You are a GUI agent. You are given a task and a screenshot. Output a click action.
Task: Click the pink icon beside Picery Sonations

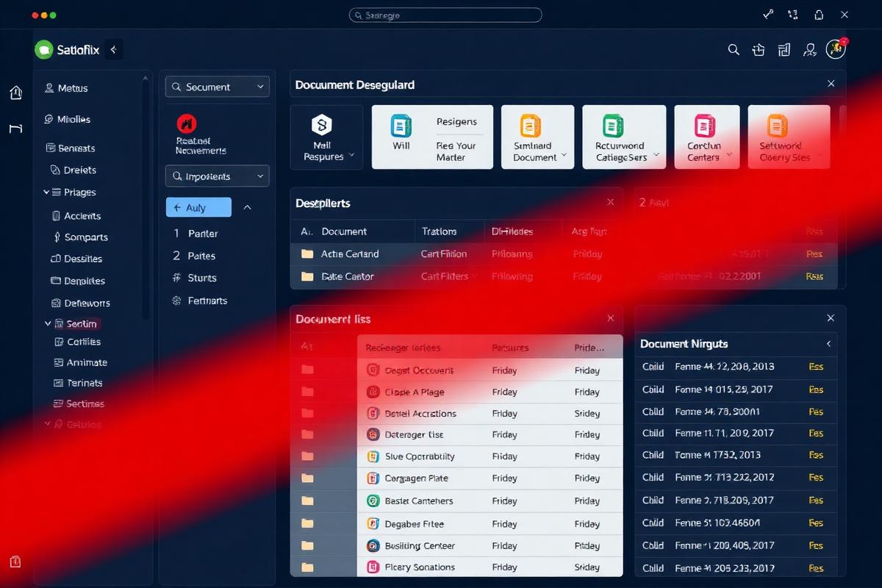[x=372, y=567]
